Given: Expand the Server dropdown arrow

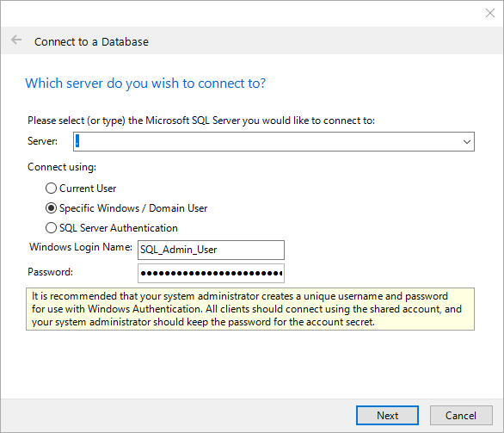Looking at the screenshot, I should click(x=467, y=141).
